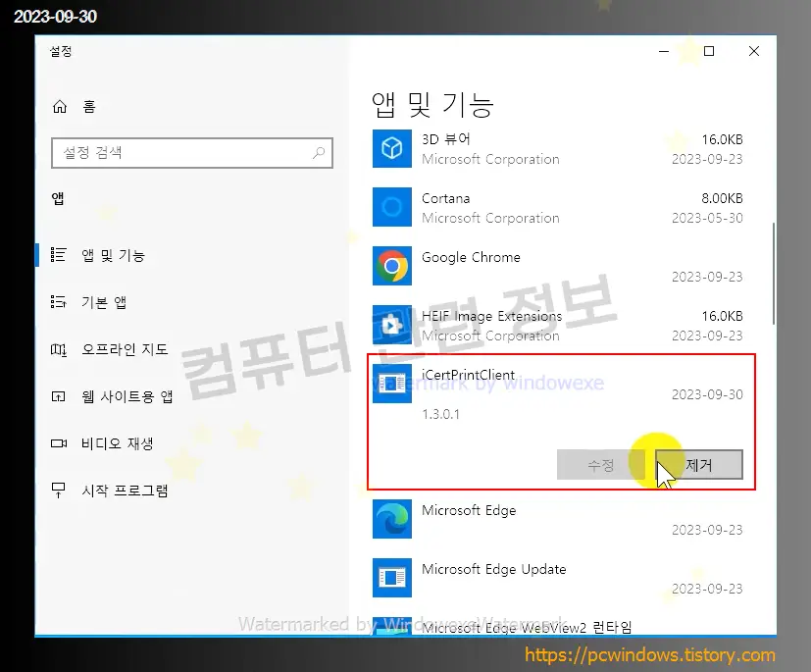Viewport: 811px width, 672px height.
Task: Click the version text 1.3.0.1
Action: [440, 414]
